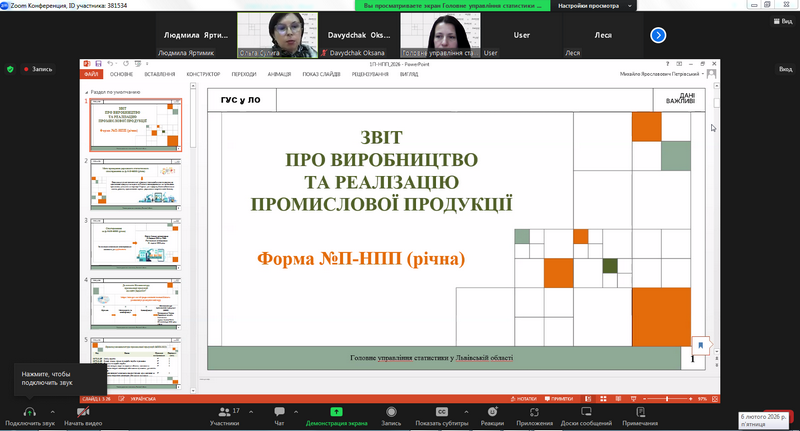Switch to the ПЕРЕХОДИ ribbon tab
Viewport: 800px width, 431px height.
pyautogui.click(x=244, y=74)
